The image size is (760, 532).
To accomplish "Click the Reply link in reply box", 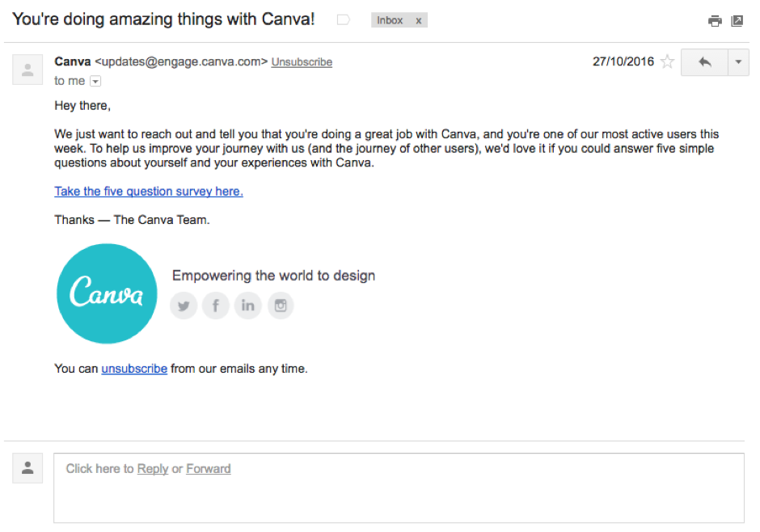I will click(153, 469).
